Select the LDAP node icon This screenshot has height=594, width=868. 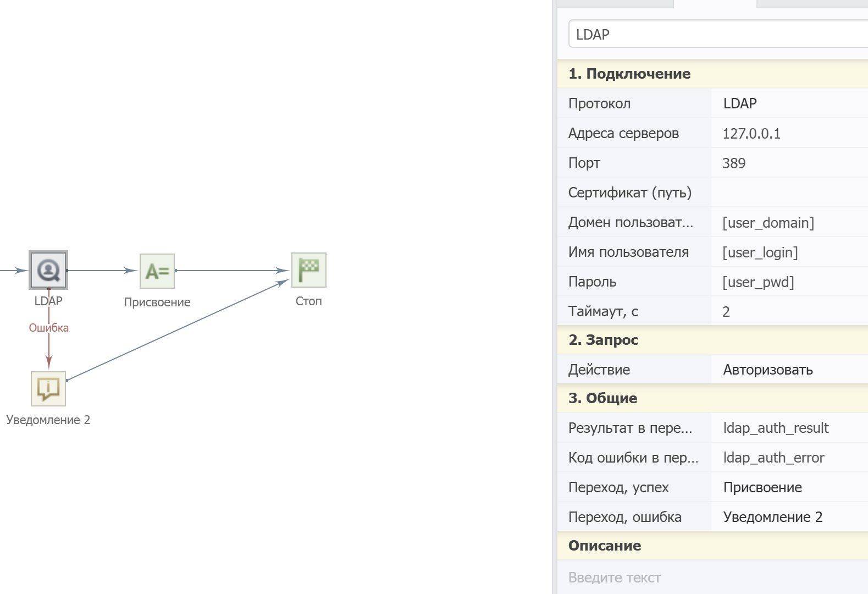[48, 270]
